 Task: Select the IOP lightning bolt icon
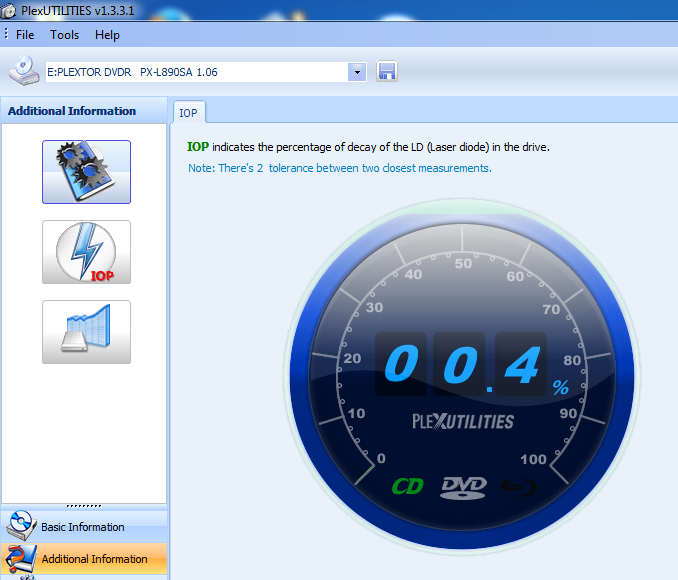(86, 252)
